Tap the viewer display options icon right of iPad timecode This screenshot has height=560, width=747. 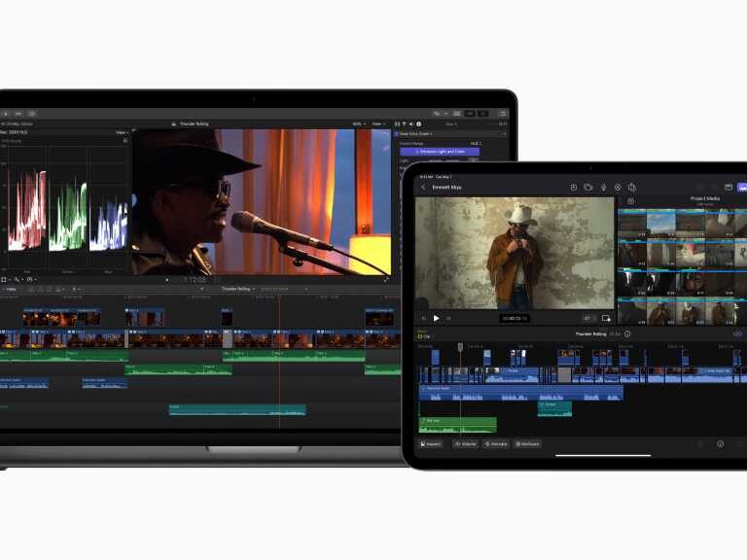[x=606, y=318]
